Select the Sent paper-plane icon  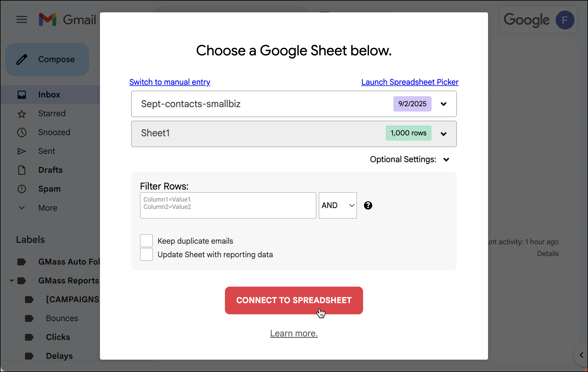[x=22, y=151]
